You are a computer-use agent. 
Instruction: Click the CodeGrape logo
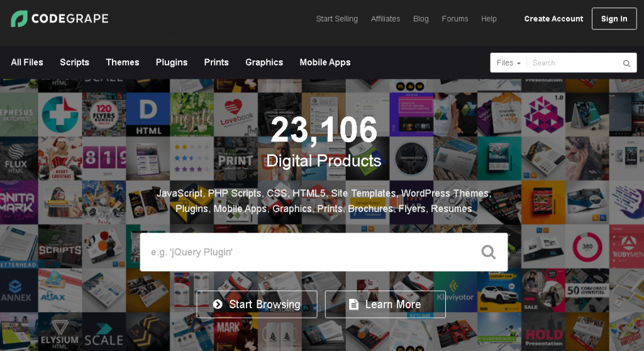[x=60, y=18]
